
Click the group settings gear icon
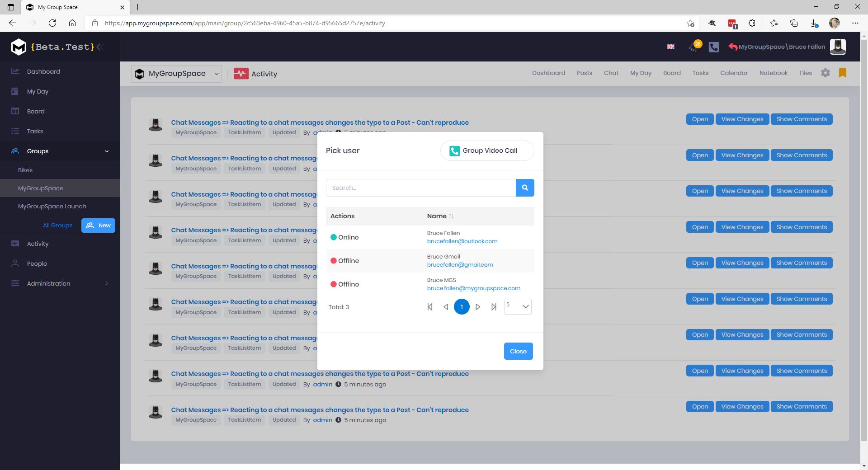[826, 73]
